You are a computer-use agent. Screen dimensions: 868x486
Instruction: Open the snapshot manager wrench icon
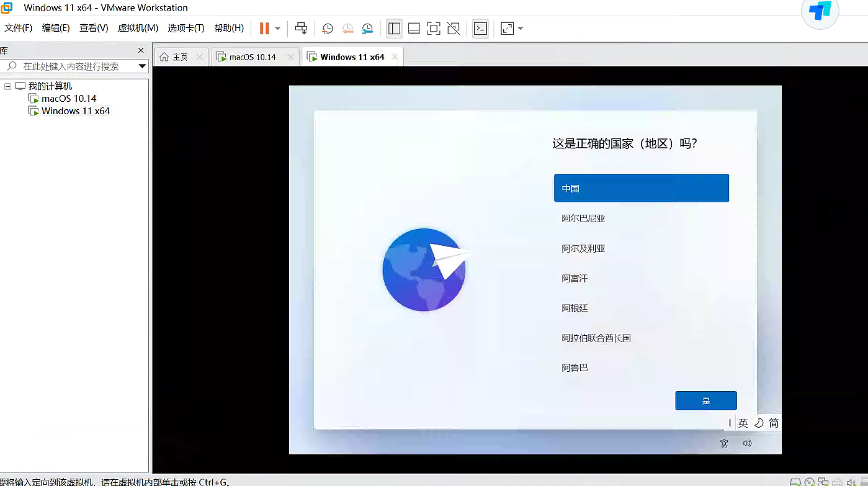367,29
